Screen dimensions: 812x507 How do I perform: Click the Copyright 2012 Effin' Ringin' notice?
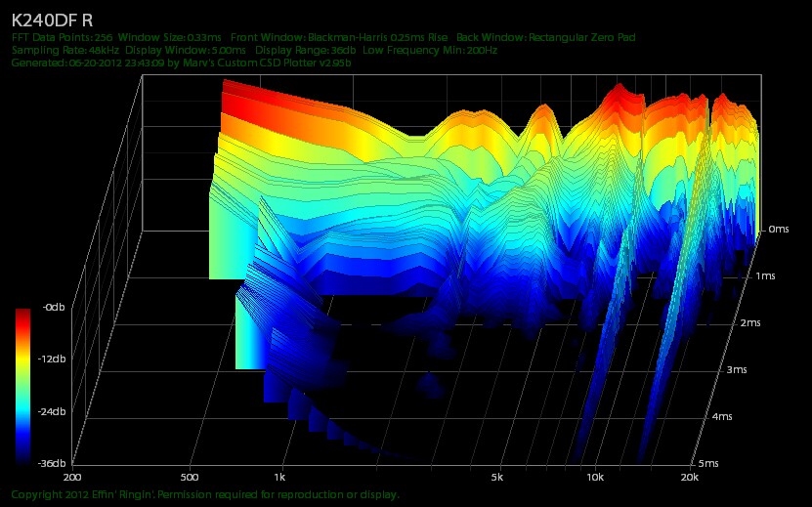(205, 494)
